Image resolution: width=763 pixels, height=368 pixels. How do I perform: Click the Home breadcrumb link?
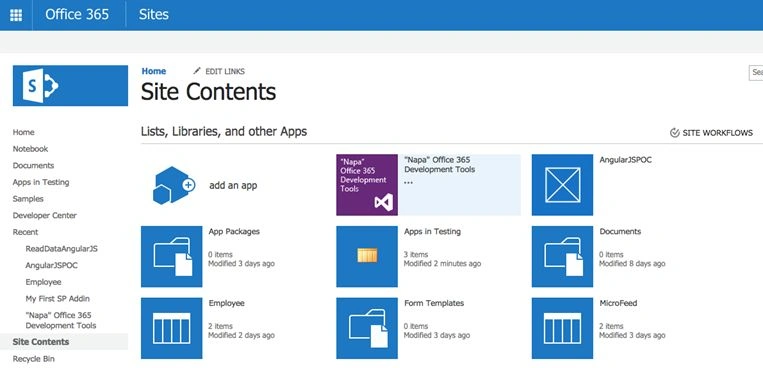pos(154,71)
